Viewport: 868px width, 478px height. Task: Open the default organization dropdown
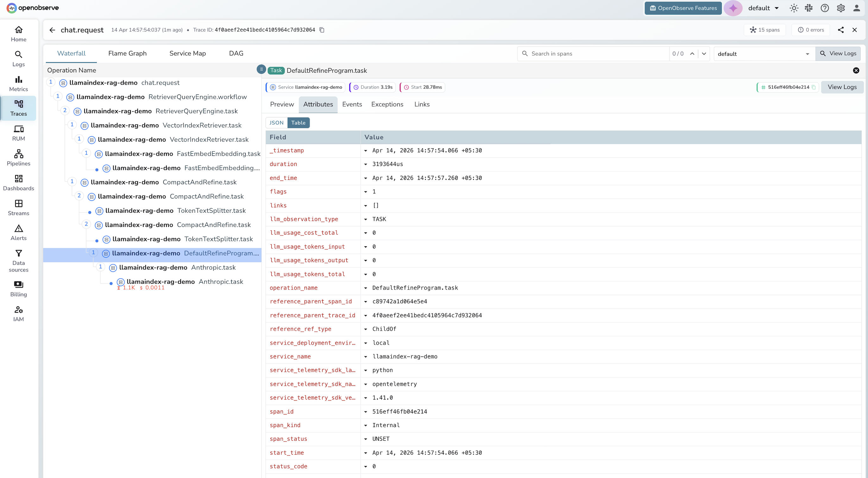764,8
